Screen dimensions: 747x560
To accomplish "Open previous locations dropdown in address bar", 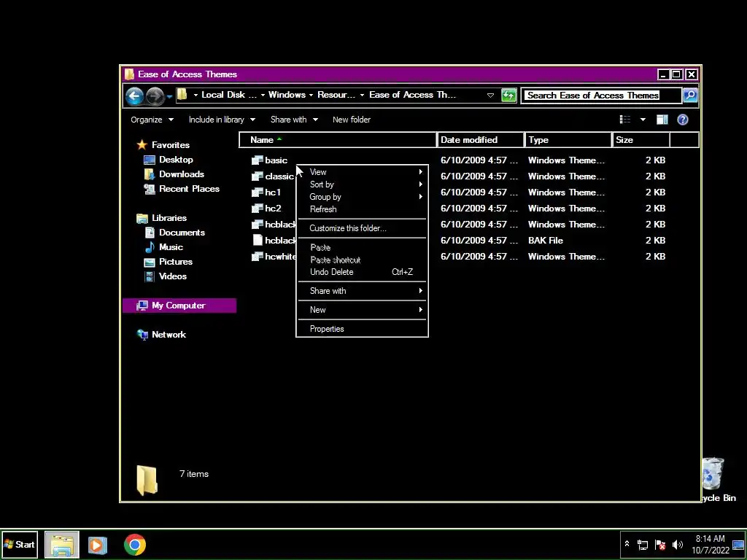I will tap(490, 96).
